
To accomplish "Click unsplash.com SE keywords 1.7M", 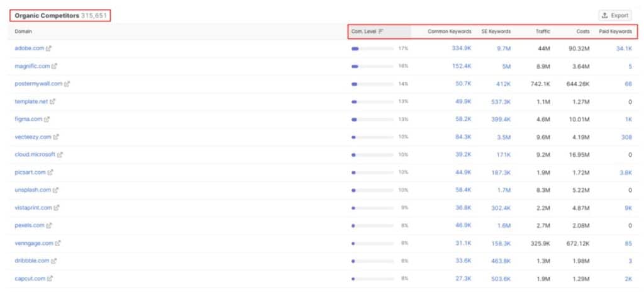I will coord(504,190).
